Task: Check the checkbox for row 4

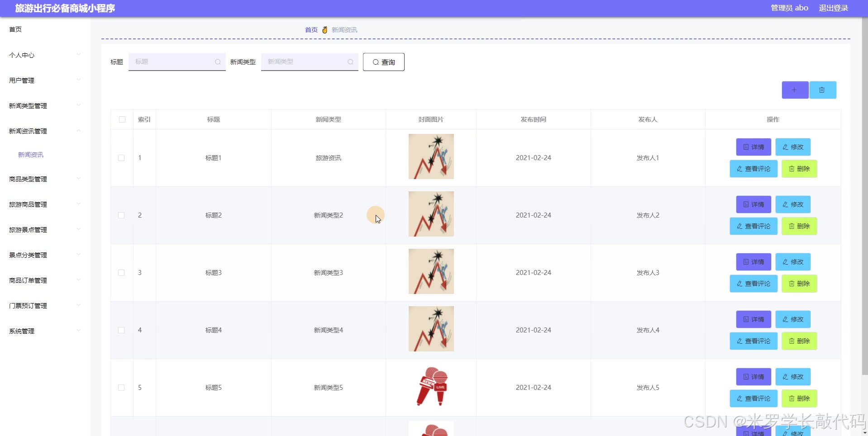Action: [121, 330]
